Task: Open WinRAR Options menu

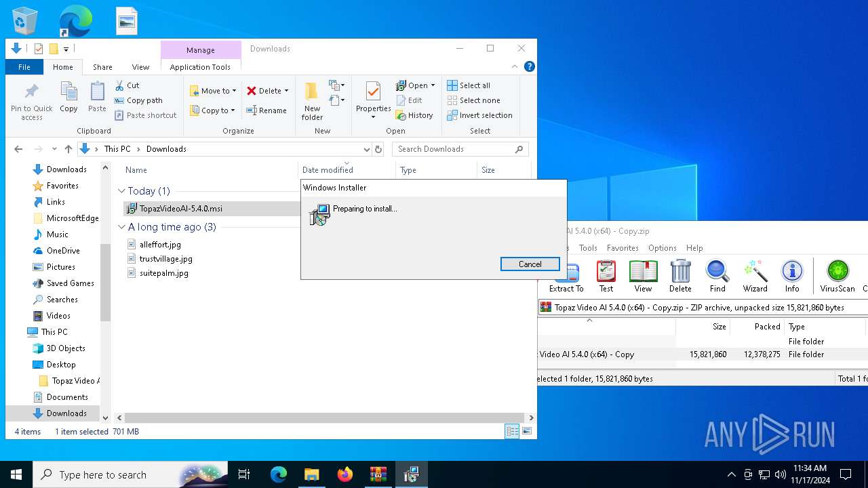Action: click(x=662, y=248)
